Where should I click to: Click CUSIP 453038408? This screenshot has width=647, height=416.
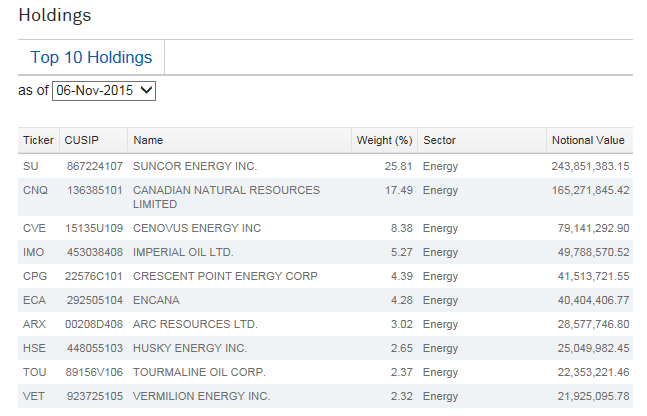tap(95, 252)
